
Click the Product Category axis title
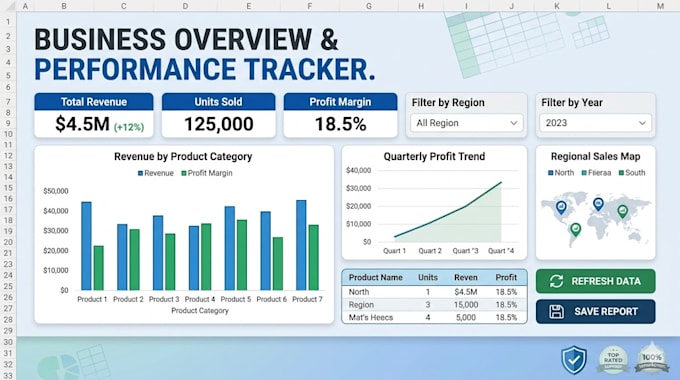pyautogui.click(x=200, y=311)
